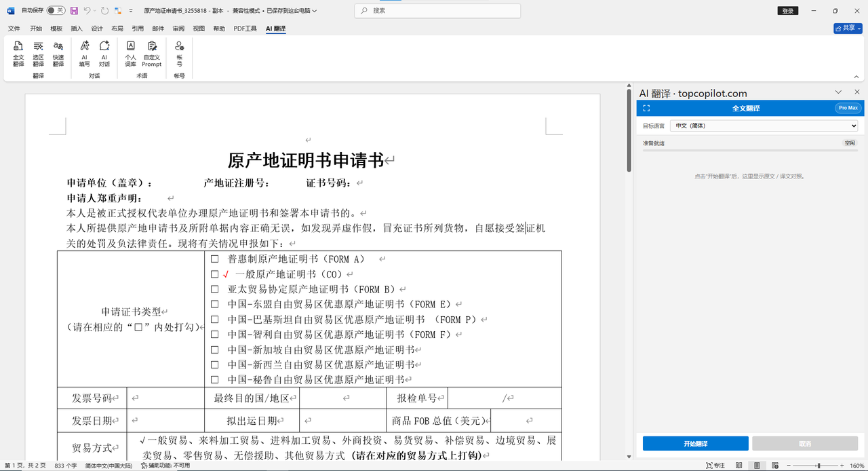Switch to read mode view icon
This screenshot has height=471, width=868.
pyautogui.click(x=738, y=466)
